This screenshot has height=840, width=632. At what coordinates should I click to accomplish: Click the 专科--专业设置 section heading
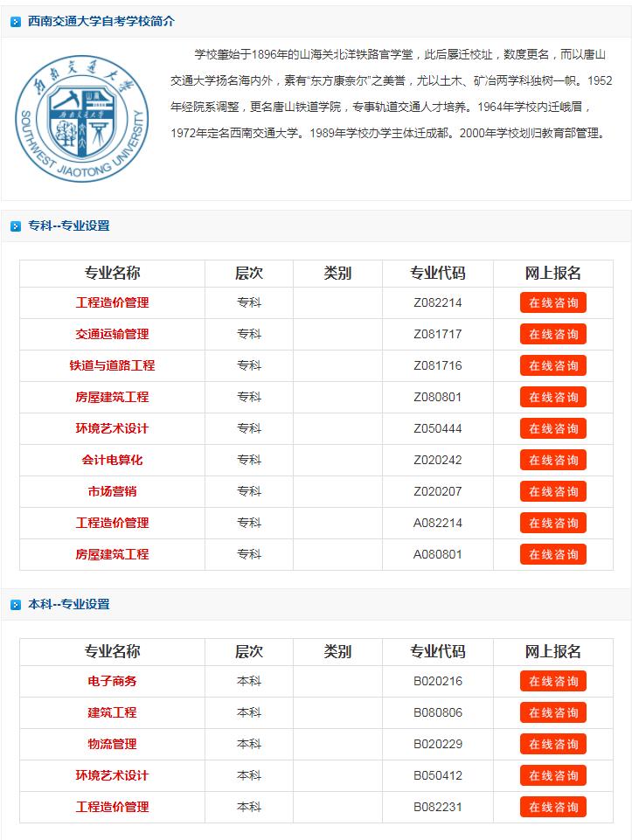click(x=68, y=226)
